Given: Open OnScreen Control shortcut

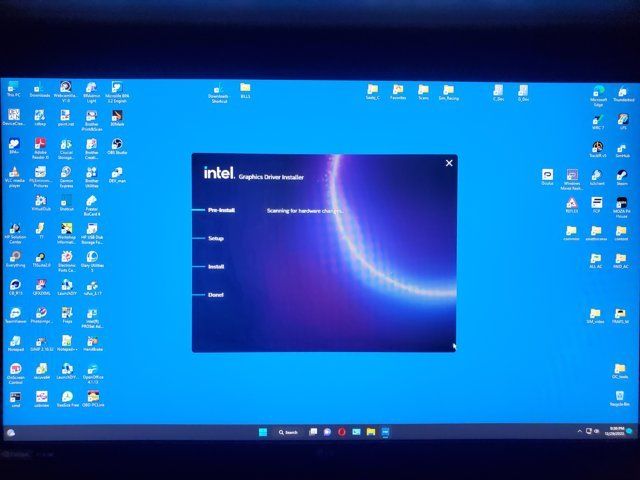Looking at the screenshot, I should click(16, 374).
